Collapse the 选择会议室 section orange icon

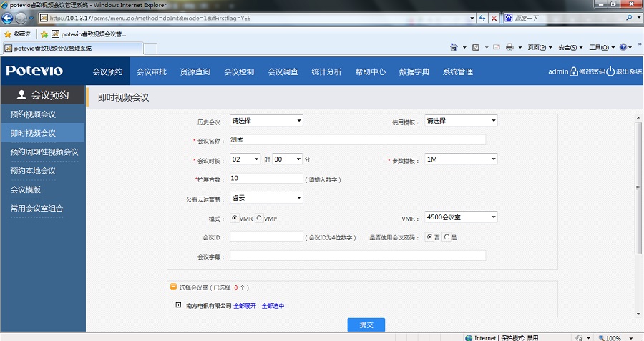click(173, 287)
